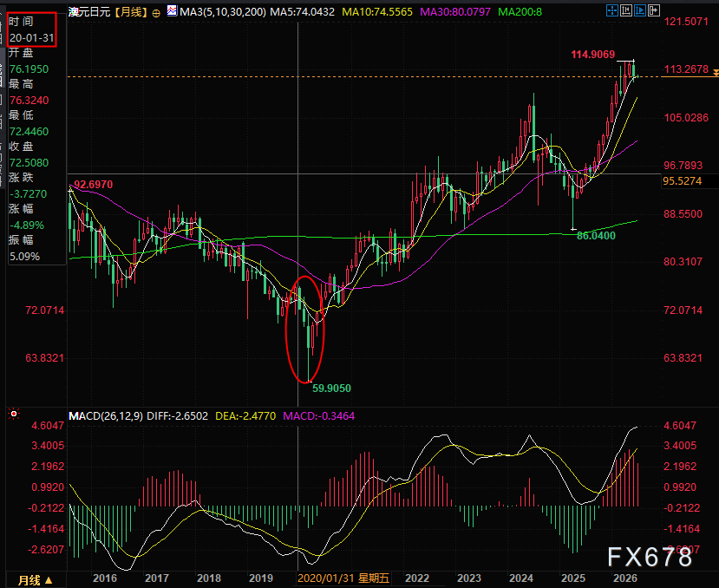This screenshot has height=588, width=719.
Task: Toggle the blue axis-play icon
Action: (x=640, y=10)
